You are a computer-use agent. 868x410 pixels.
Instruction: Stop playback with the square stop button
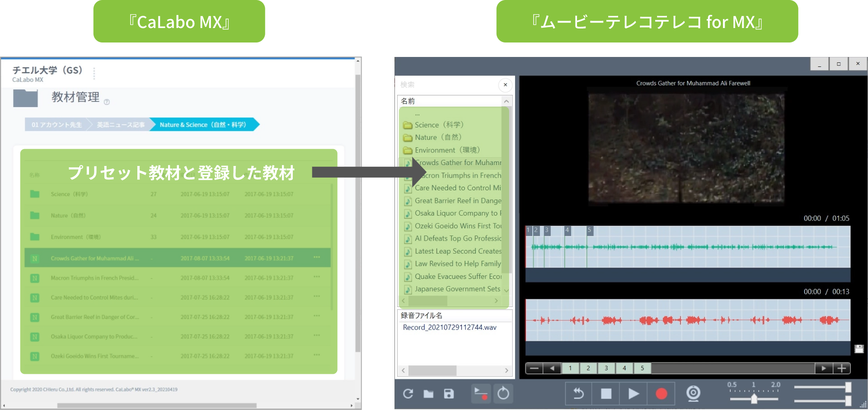tap(606, 394)
